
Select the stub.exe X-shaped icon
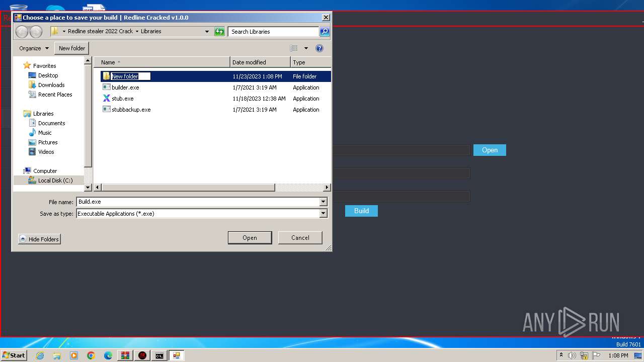[x=106, y=99]
